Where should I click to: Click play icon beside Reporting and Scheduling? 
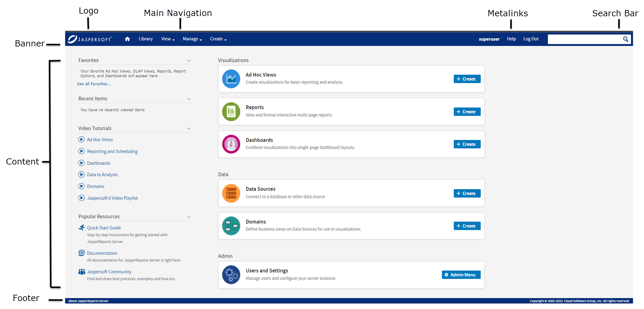[x=81, y=151]
